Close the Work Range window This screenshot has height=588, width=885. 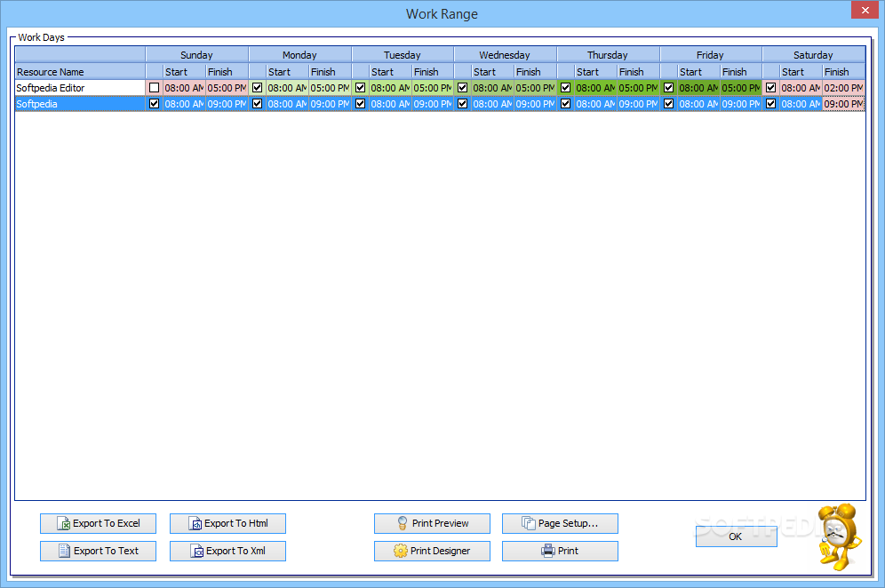coord(865,10)
